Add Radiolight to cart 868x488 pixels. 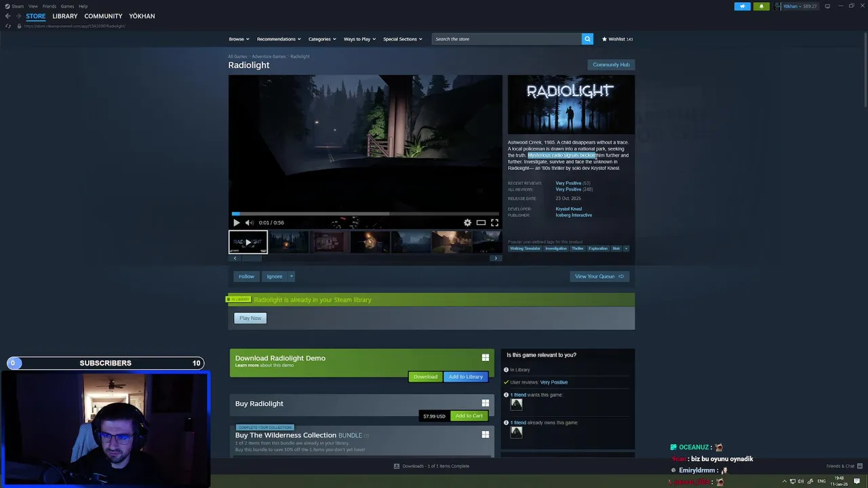click(469, 415)
